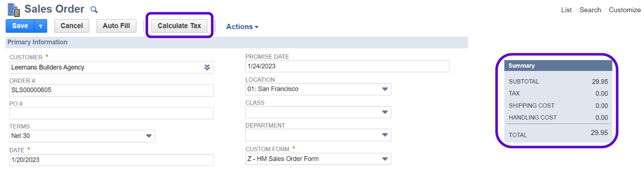Click the Date field showing 1/20/2023
Screen dimensions: 644x171
pos(111,160)
